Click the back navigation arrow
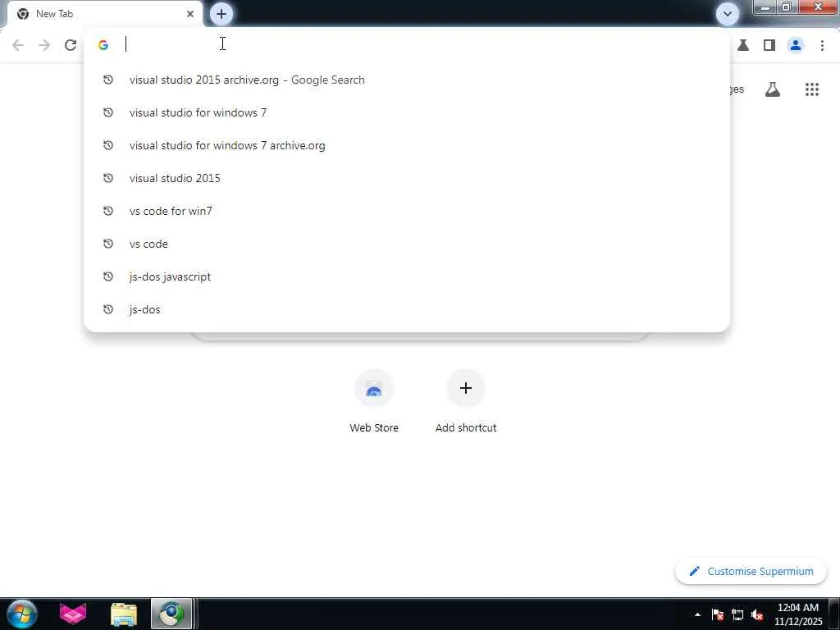The width and height of the screenshot is (840, 630). tap(18, 45)
